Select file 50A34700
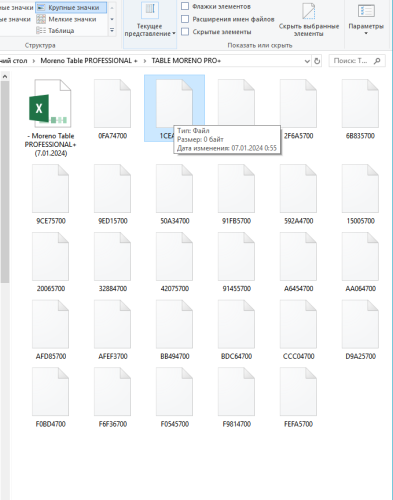 (174, 194)
